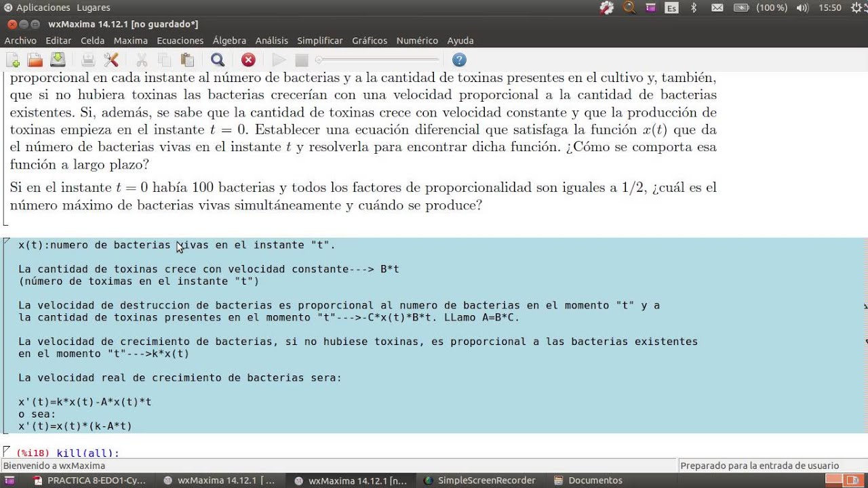This screenshot has width=868, height=488.
Task: Open the red wrench tray icon
Action: tap(607, 8)
